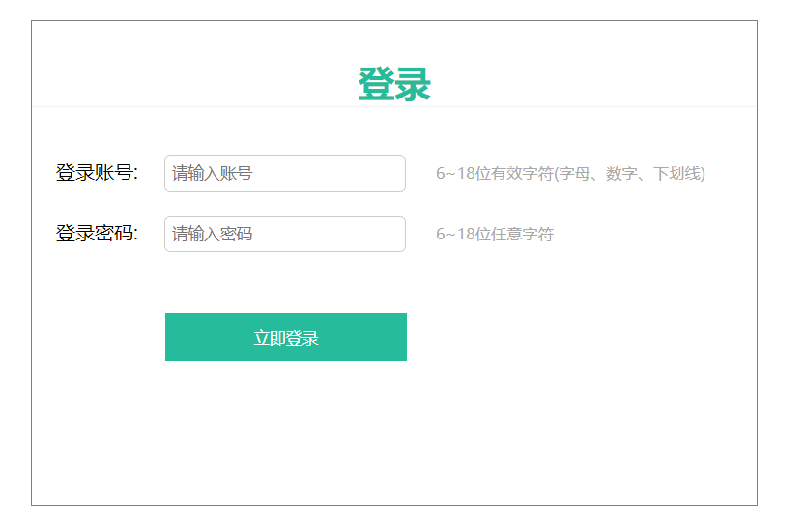Click the 登录密码 label
The height and width of the screenshot is (532, 805).
97,235
